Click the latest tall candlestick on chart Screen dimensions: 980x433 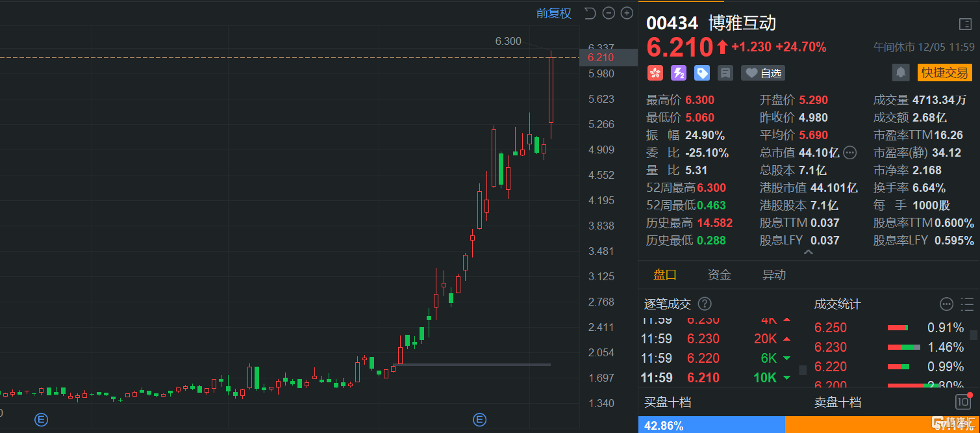(551, 90)
